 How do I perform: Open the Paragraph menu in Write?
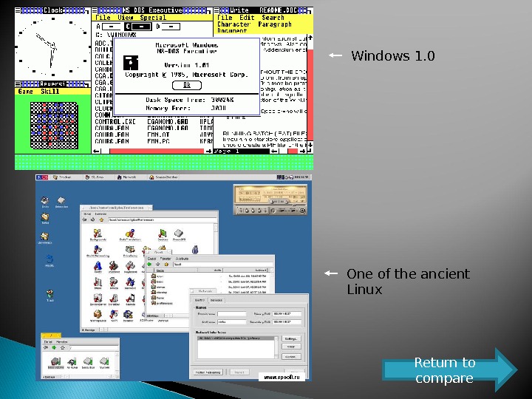274,24
